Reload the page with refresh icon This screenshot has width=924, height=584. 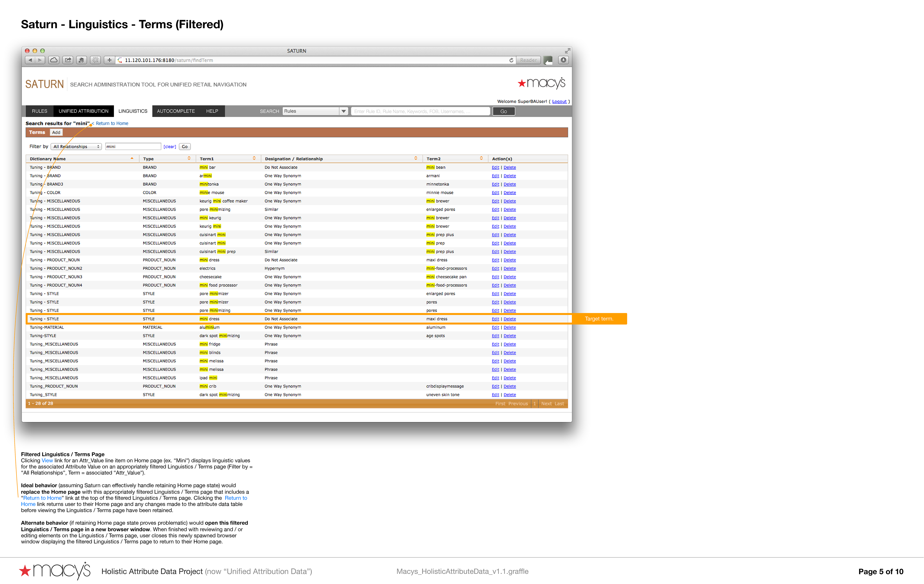tap(511, 60)
